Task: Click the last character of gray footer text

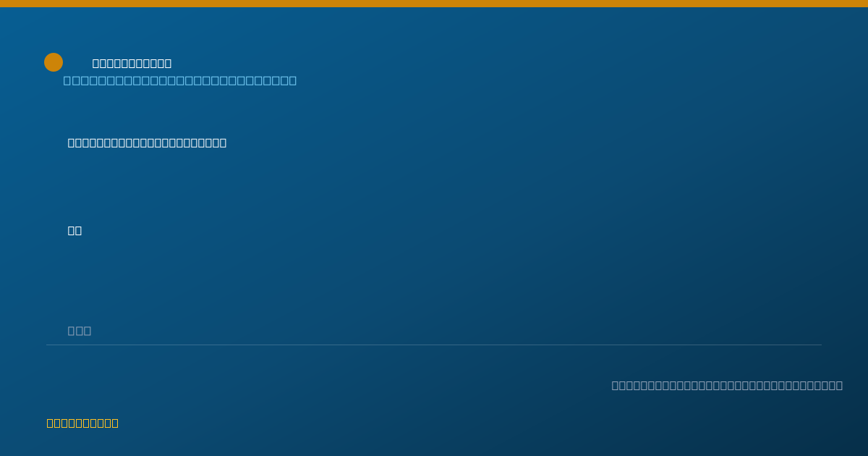Action: 838,385
